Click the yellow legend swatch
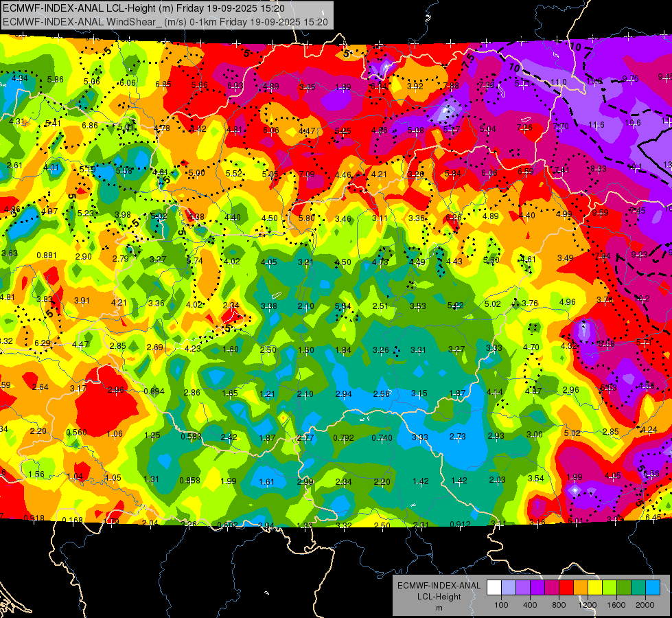The height and width of the screenshot is (618, 672). pos(595,588)
